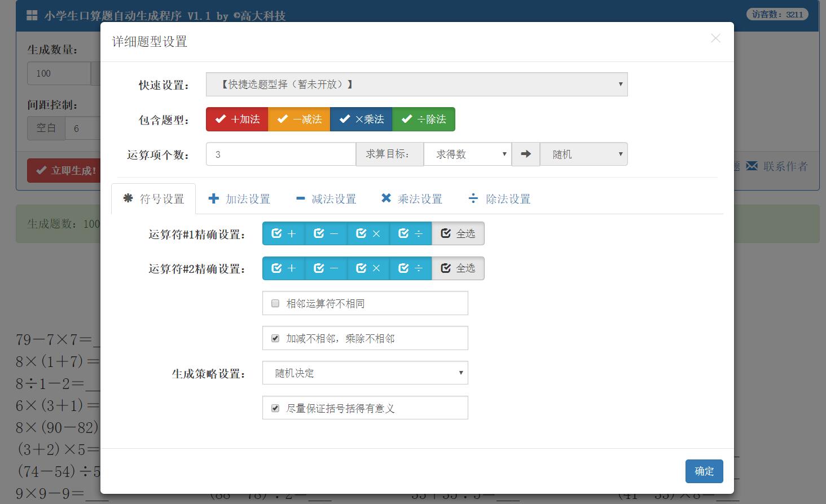Viewport: 826px width, 504px height.
Task: Click the envelope icon beside 联系作者
Action: pos(752,166)
